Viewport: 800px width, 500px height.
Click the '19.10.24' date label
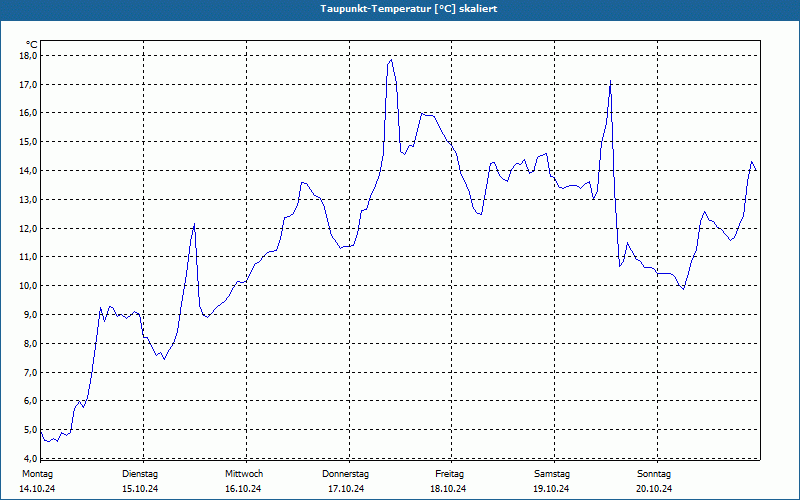pos(551,489)
